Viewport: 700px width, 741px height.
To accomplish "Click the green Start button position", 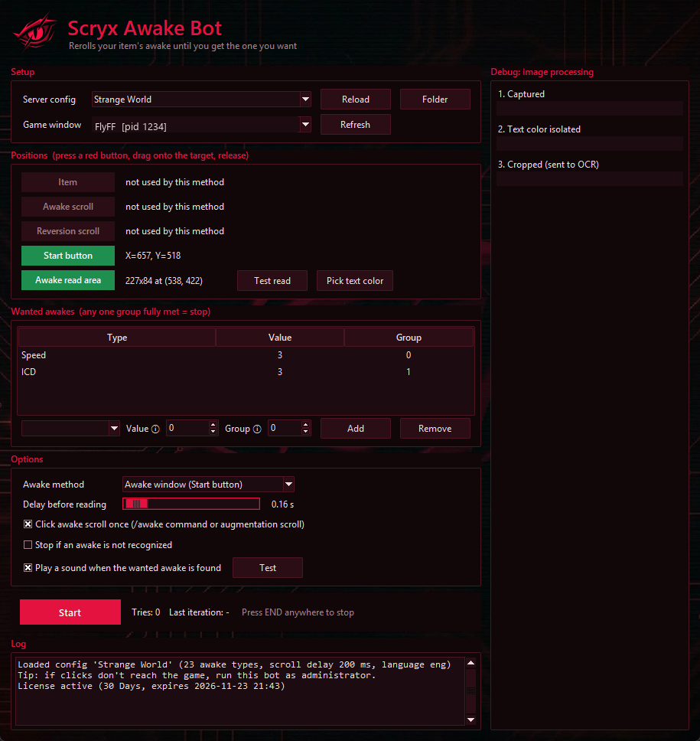I will (x=68, y=256).
